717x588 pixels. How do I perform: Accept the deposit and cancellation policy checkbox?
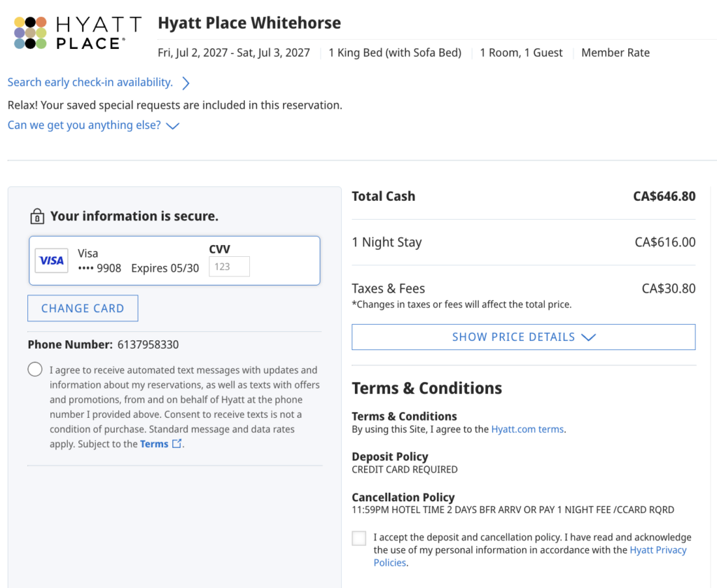coord(359,538)
